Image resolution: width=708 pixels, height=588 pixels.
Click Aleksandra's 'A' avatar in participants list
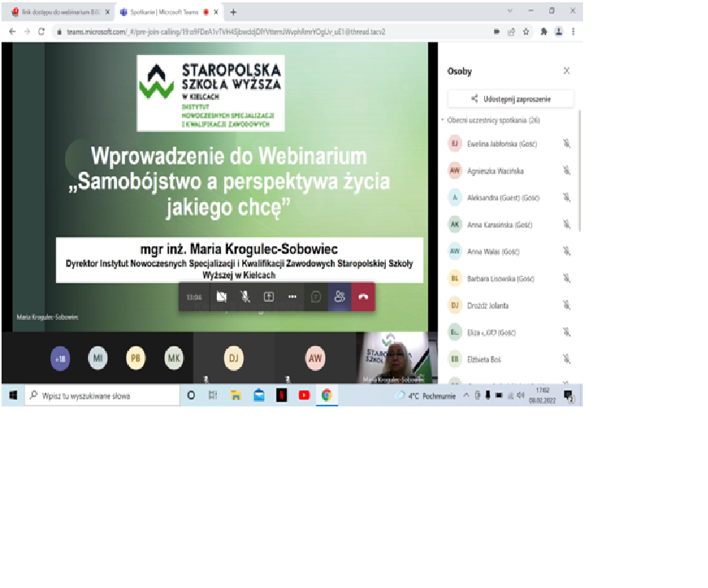[x=455, y=197]
